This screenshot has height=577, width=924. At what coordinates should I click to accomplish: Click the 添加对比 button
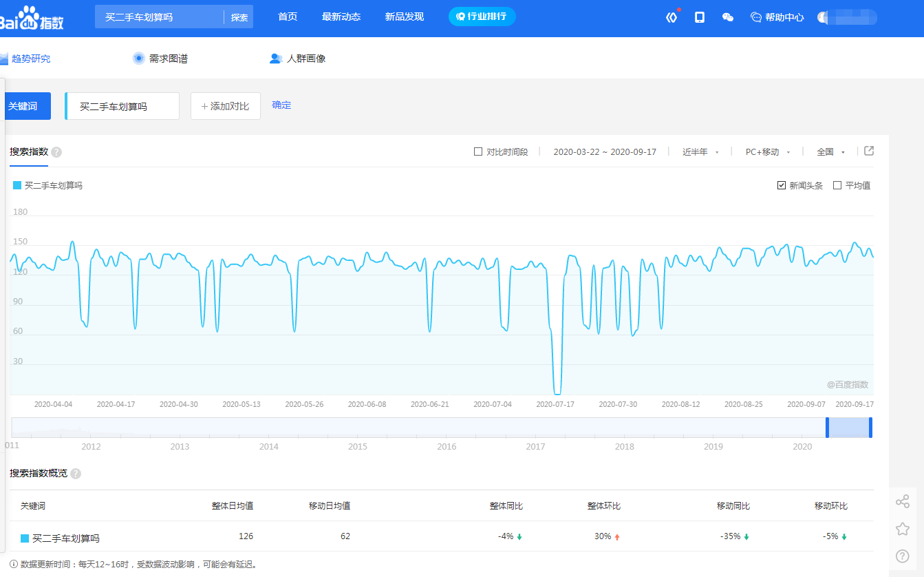coord(226,106)
